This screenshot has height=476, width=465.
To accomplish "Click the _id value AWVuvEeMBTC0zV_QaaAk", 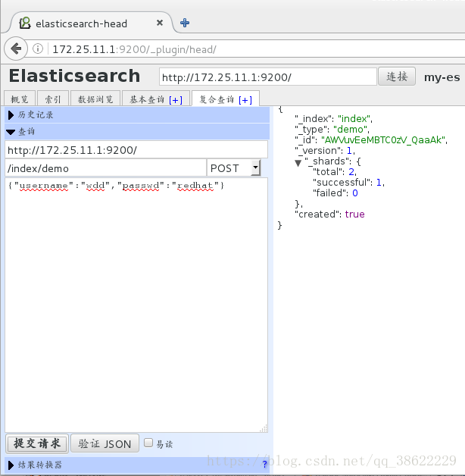I will [x=383, y=140].
